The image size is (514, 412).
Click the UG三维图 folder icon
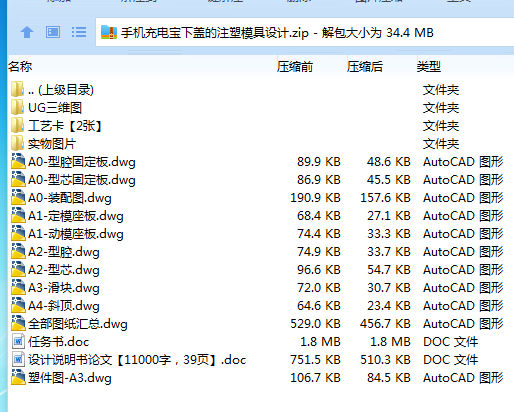click(17, 107)
